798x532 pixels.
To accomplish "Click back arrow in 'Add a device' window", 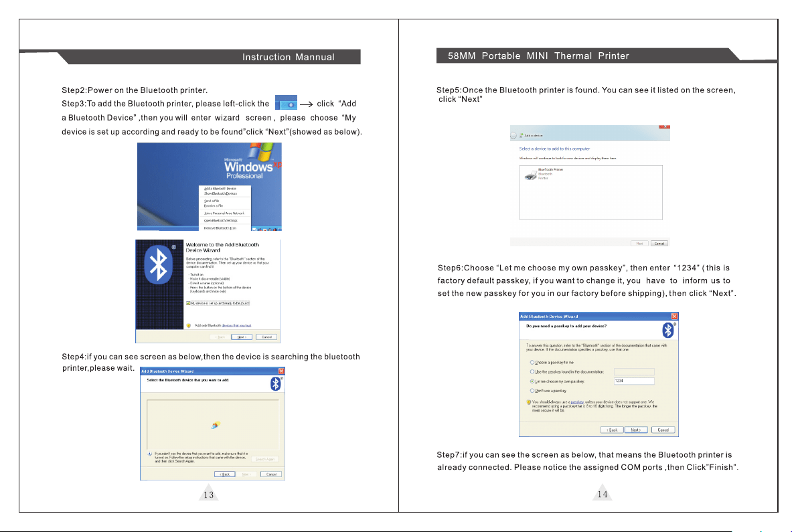I will tap(513, 135).
